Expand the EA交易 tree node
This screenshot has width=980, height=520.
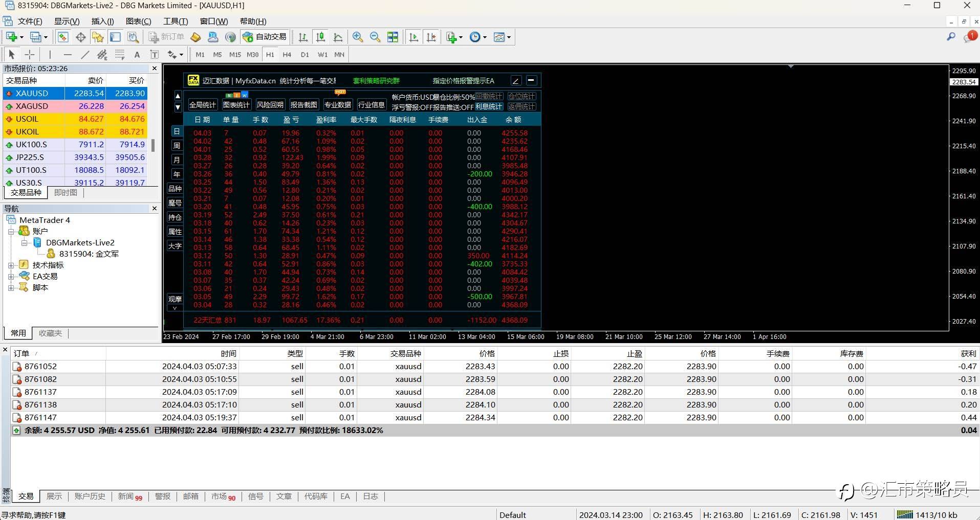[11, 276]
